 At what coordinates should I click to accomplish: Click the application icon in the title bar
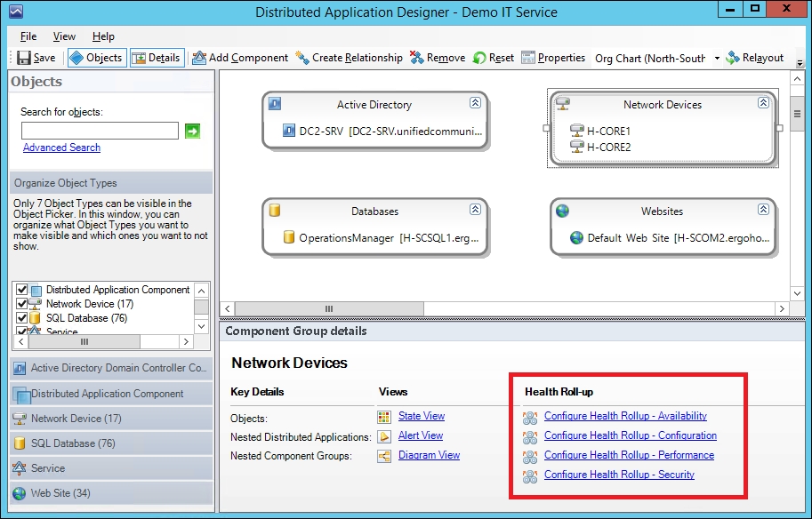pos(16,11)
